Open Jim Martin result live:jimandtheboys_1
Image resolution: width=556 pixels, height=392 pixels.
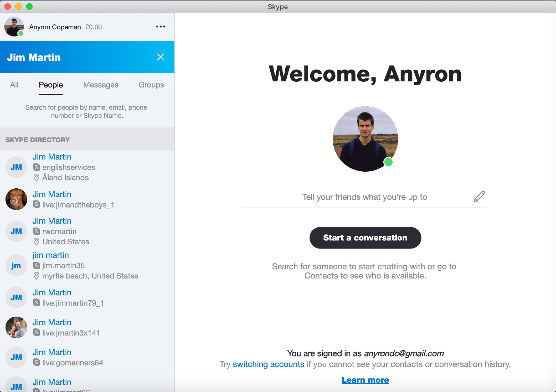pos(87,199)
